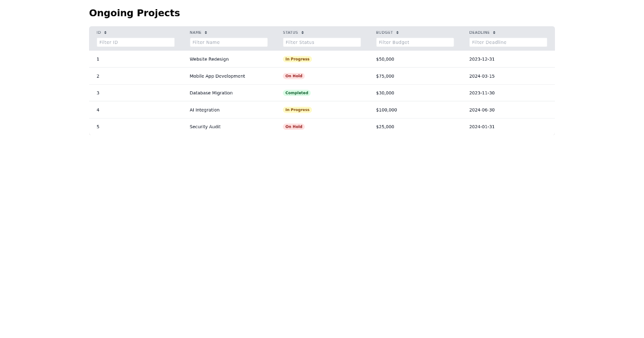
Task: Click the Security Audit project name
Action: click(x=205, y=127)
